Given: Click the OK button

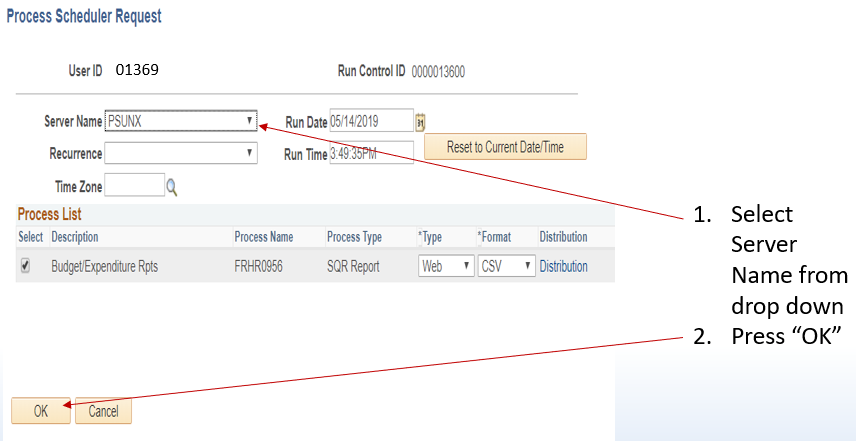Looking at the screenshot, I should point(41,410).
